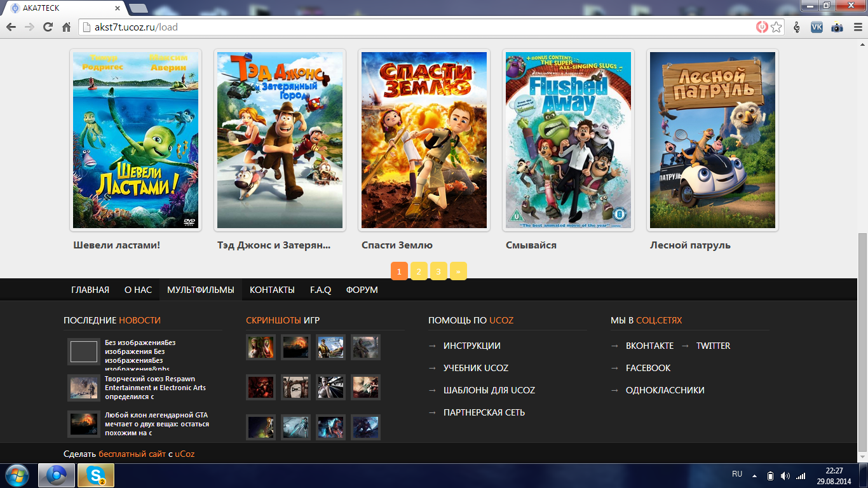Open Windows Start button
Image resolution: width=868 pixels, height=488 pixels.
(16, 475)
